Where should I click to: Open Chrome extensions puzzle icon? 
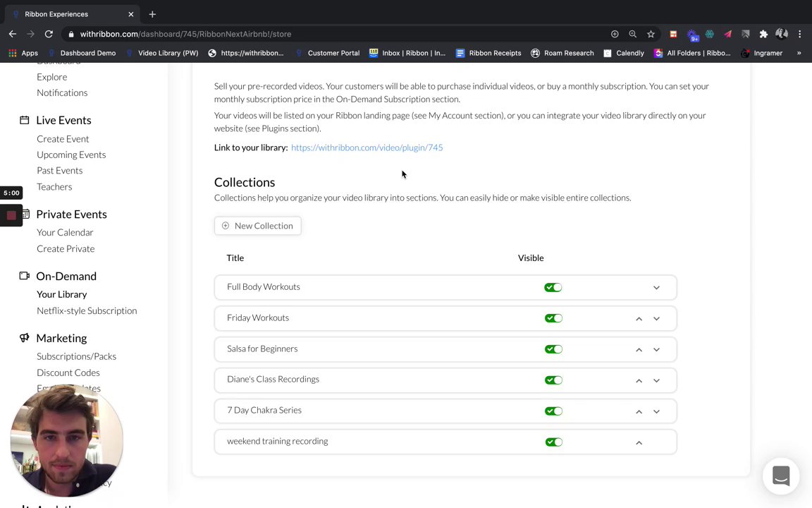763,34
